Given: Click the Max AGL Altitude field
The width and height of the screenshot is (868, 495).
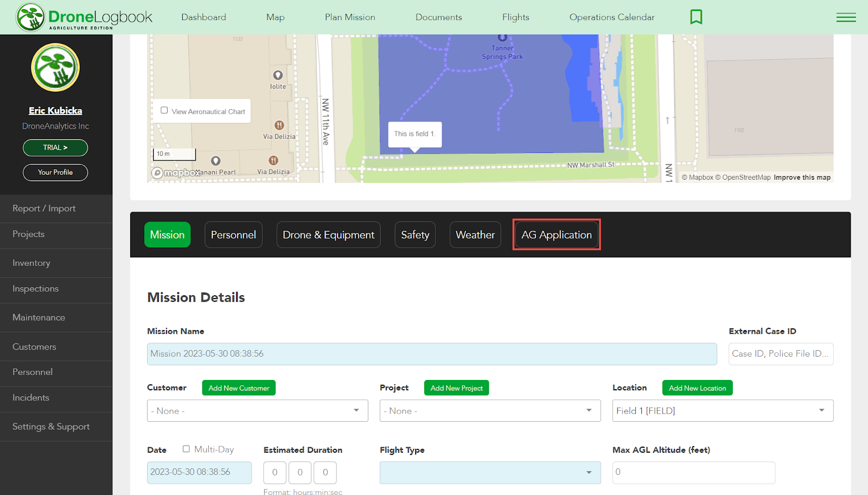Looking at the screenshot, I should pos(693,473).
